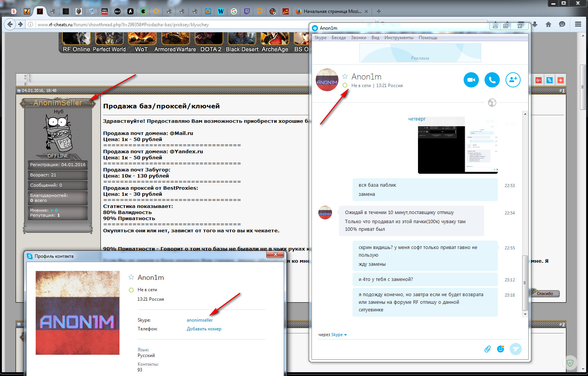Screen dimensions: 588x376
Task: Open the Perfect World forum section
Action: click(109, 43)
